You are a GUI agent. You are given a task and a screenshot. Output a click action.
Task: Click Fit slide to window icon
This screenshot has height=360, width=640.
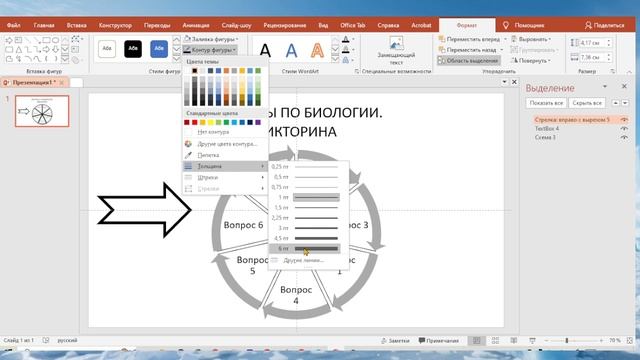(x=630, y=340)
